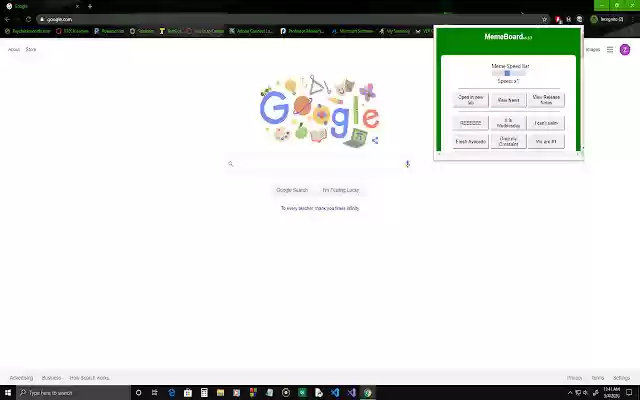640x400 pixels.
Task: Play the Fresh Avocado meme
Action: click(x=470, y=141)
